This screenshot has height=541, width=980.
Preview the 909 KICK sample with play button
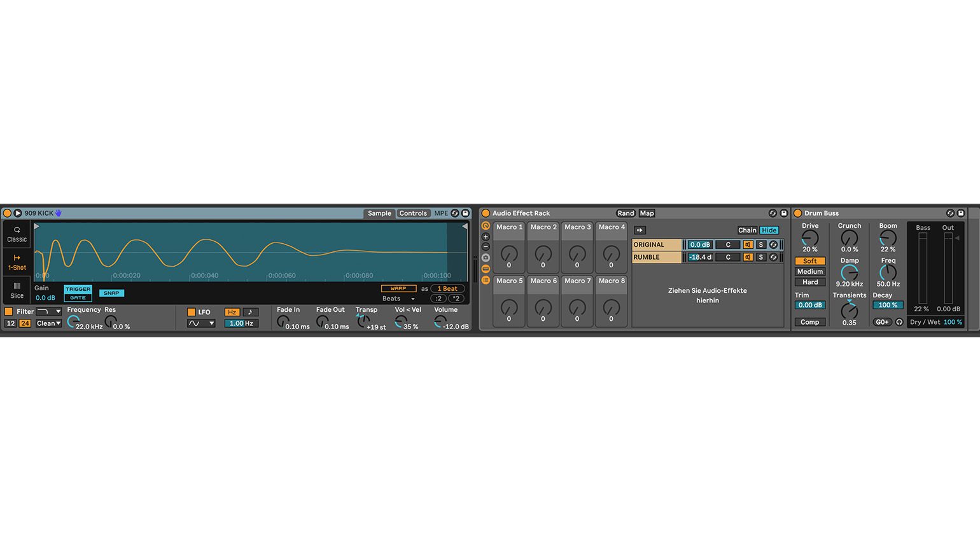[18, 213]
